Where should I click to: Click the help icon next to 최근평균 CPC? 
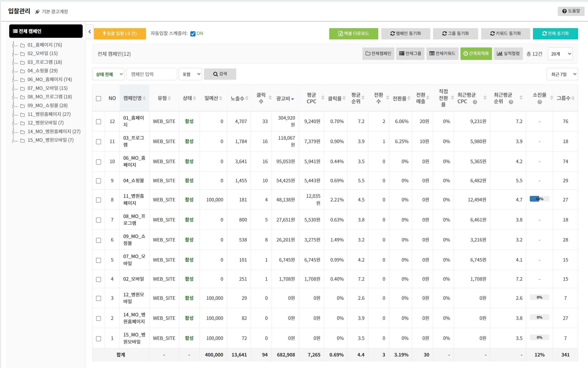click(475, 102)
